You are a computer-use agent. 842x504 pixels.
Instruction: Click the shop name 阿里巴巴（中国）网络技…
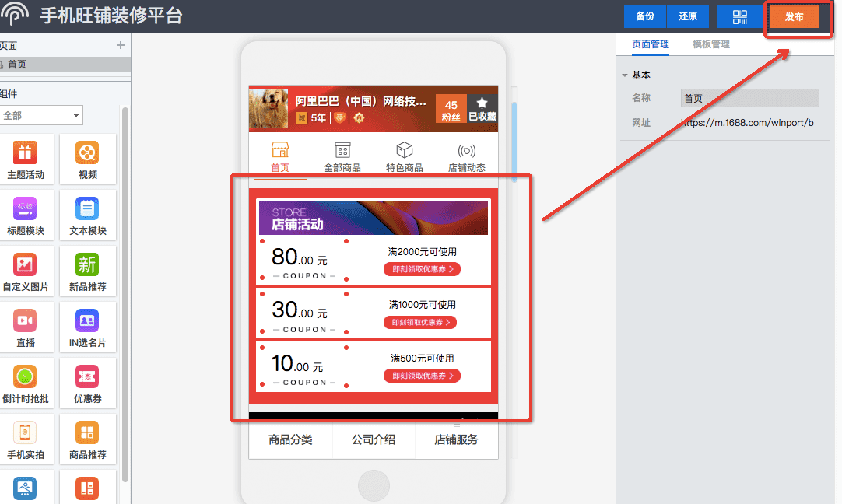point(361,101)
